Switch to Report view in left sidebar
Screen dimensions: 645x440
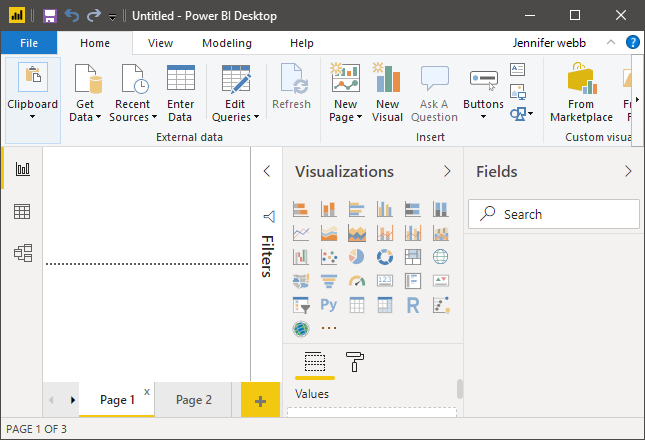click(x=22, y=169)
